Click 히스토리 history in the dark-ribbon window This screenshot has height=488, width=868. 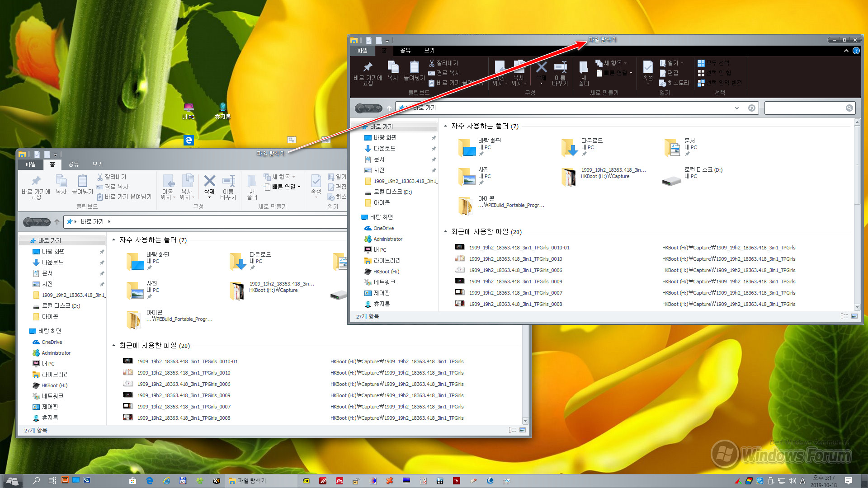674,83
